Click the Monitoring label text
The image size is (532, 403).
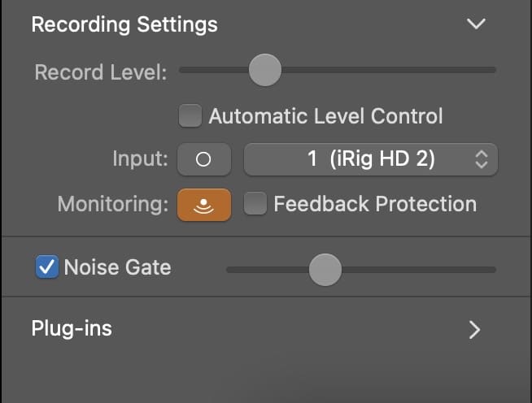tap(113, 205)
